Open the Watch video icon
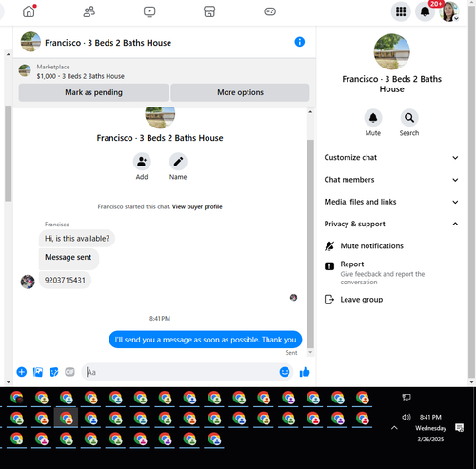The width and height of the screenshot is (476, 469). coord(149,11)
